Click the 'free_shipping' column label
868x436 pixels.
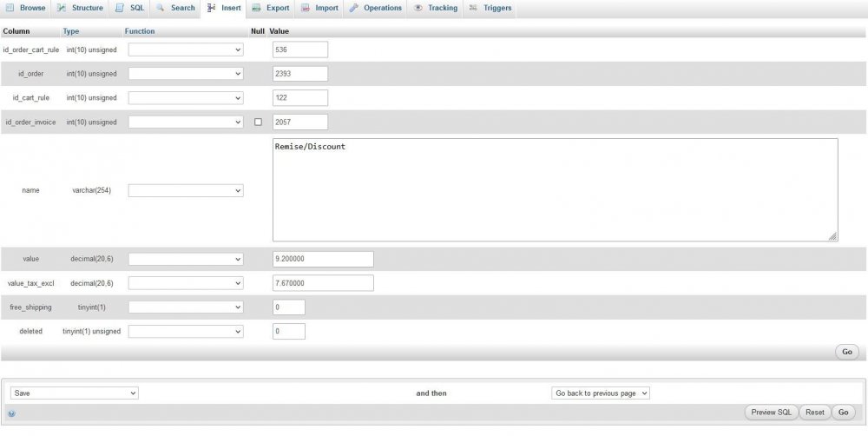point(31,307)
